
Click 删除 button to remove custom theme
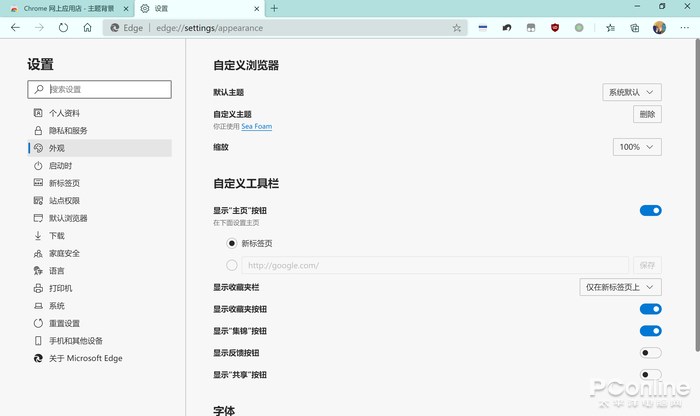tap(647, 114)
